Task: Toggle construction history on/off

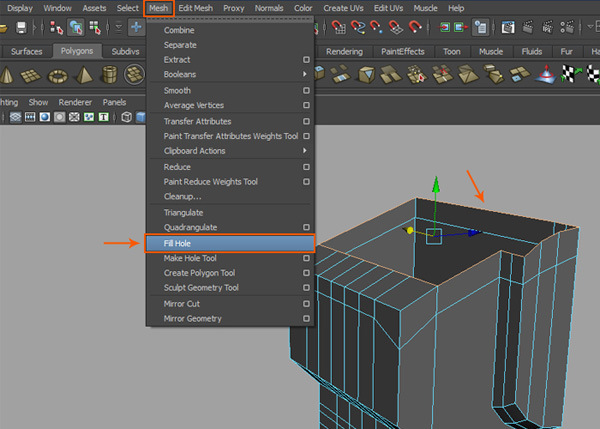Action: pos(480,27)
